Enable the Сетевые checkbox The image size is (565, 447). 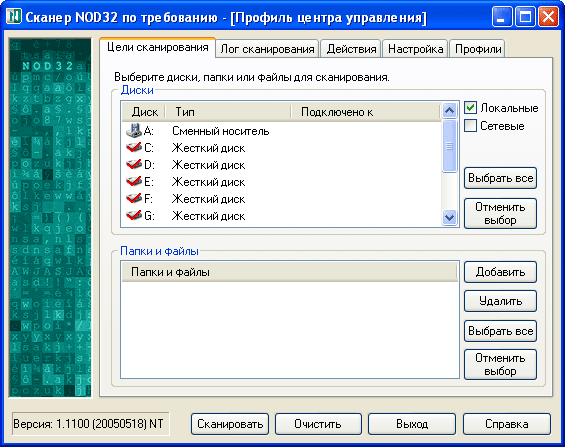coord(471,126)
